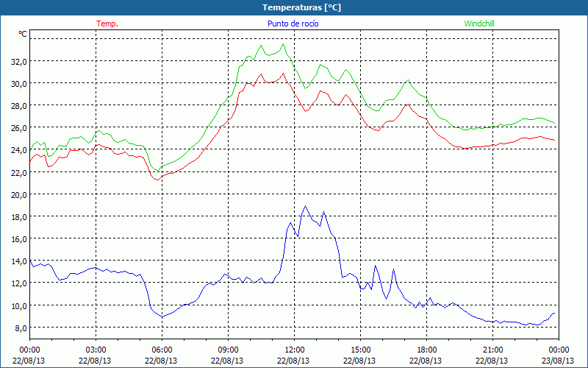Select the blue Punto de rocío legend label
The width and height of the screenshot is (588, 368).
pos(293,24)
